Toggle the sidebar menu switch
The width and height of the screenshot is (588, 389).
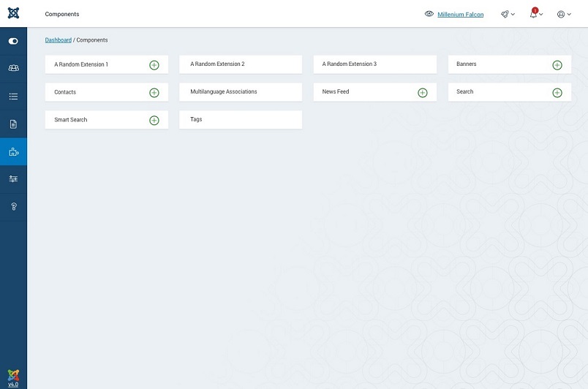click(x=13, y=41)
